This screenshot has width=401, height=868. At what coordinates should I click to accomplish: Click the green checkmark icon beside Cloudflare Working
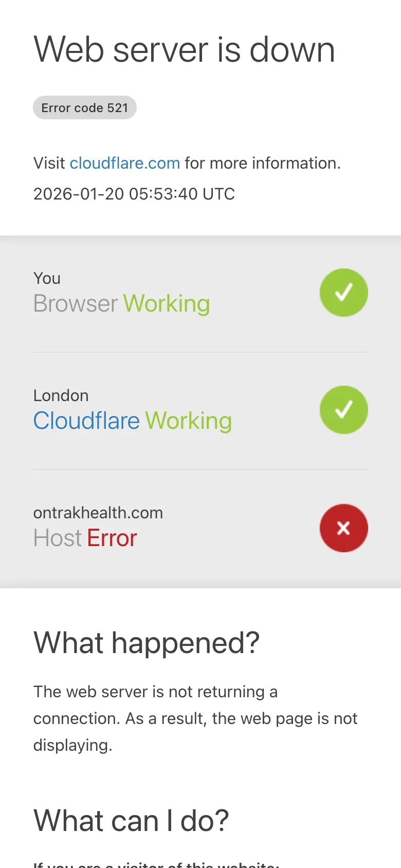point(344,410)
